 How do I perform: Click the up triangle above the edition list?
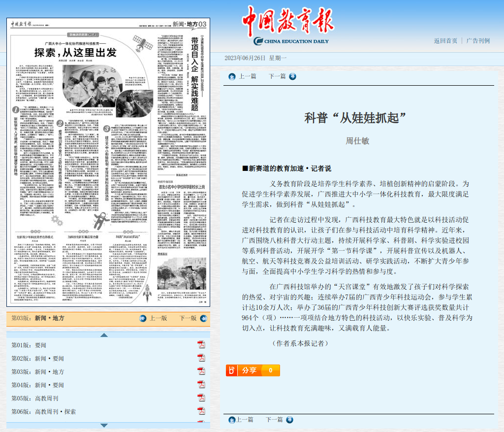(104, 335)
